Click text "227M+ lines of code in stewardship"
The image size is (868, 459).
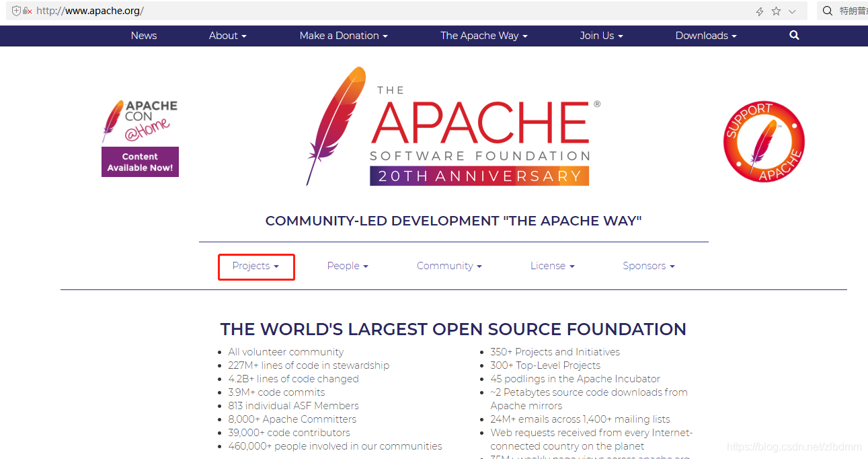(309, 365)
